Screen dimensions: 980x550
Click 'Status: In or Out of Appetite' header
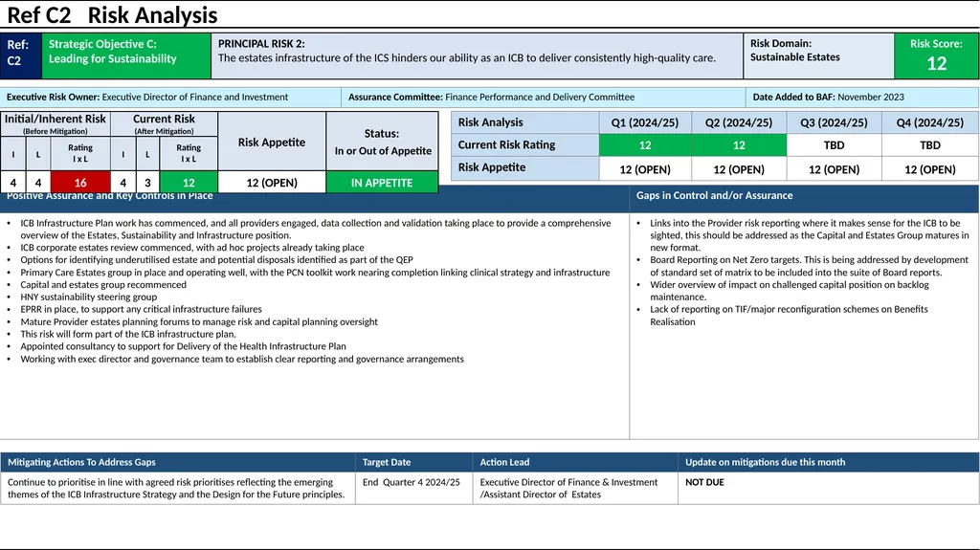pyautogui.click(x=383, y=142)
